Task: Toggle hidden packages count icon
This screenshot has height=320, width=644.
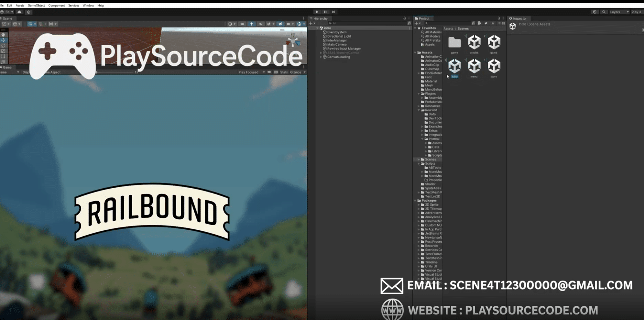Action: pos(501,23)
